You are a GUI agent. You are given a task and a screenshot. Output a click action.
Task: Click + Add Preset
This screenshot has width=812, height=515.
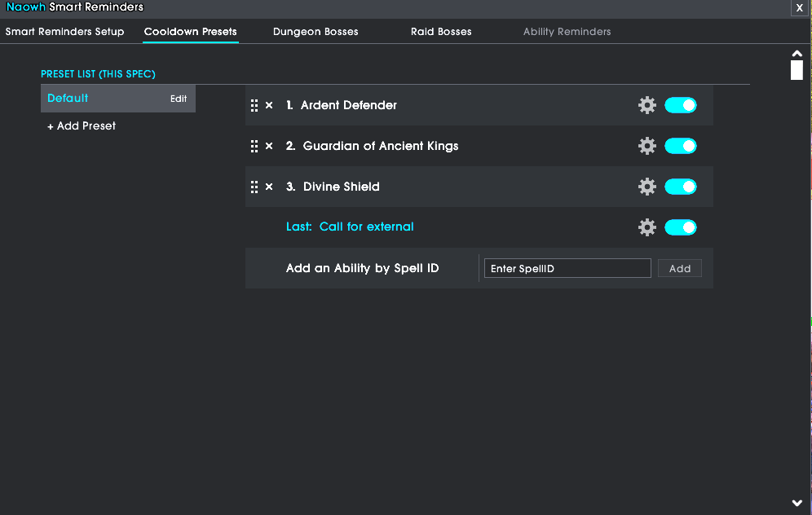[82, 125]
